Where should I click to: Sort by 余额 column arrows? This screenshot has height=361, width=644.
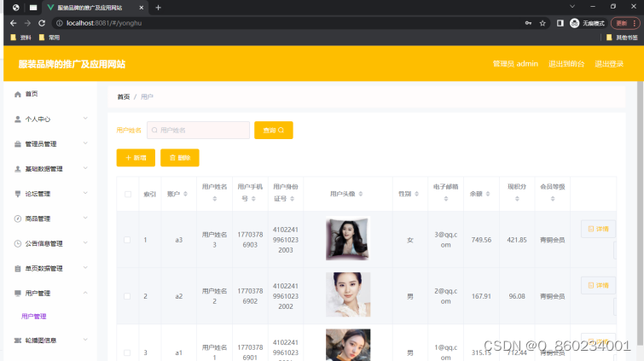pos(488,194)
